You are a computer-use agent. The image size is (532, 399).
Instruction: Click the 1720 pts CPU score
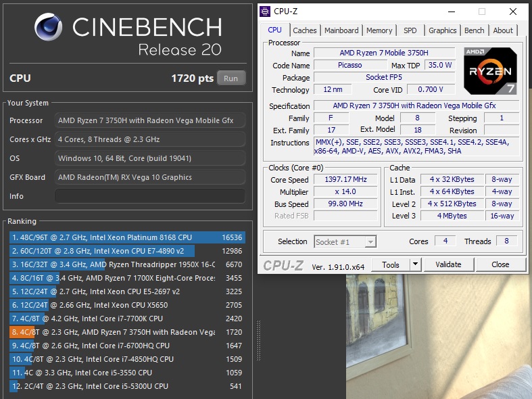point(193,78)
